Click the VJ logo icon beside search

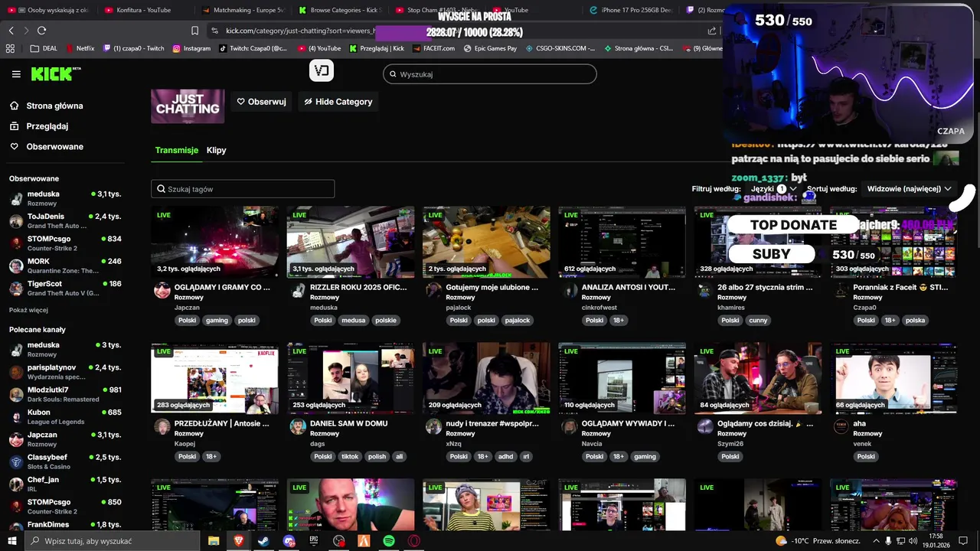coord(322,71)
